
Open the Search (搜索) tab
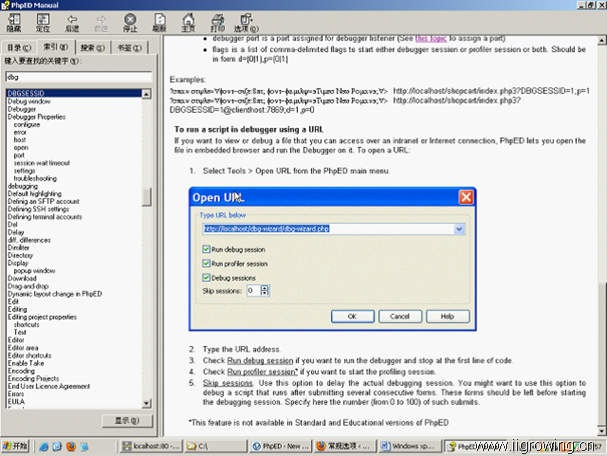(x=92, y=48)
